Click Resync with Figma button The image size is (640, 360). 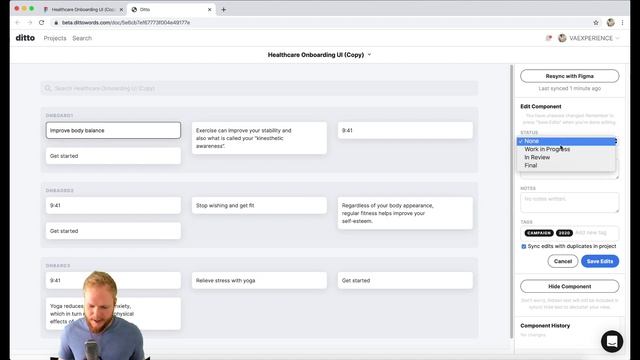(x=569, y=76)
